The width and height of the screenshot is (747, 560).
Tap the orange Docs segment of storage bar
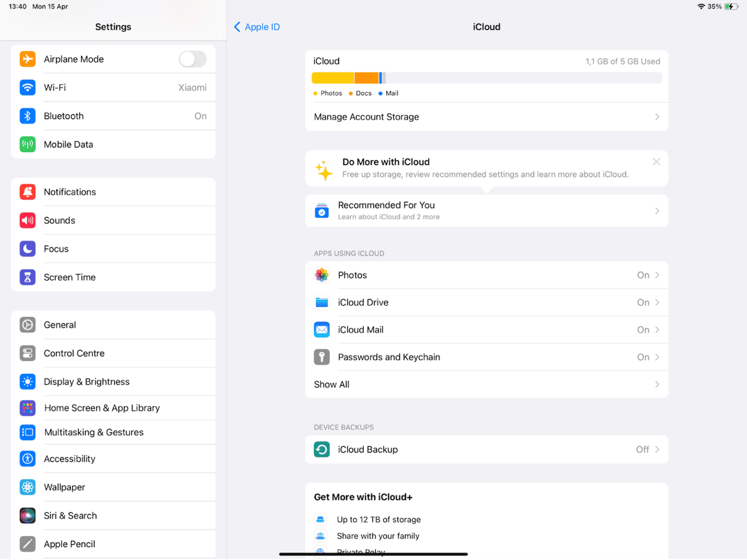click(367, 78)
